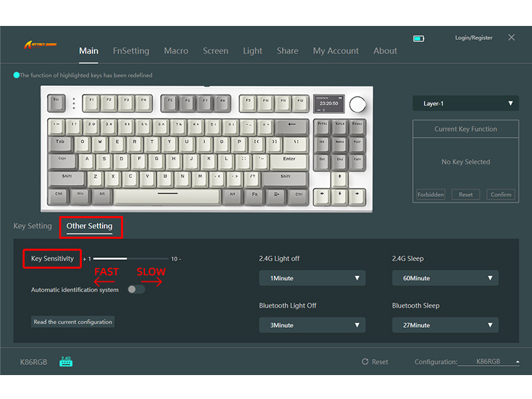Screen dimensions: 532x399
Task: Select the left arrow key on keyboard
Action: point(322,197)
